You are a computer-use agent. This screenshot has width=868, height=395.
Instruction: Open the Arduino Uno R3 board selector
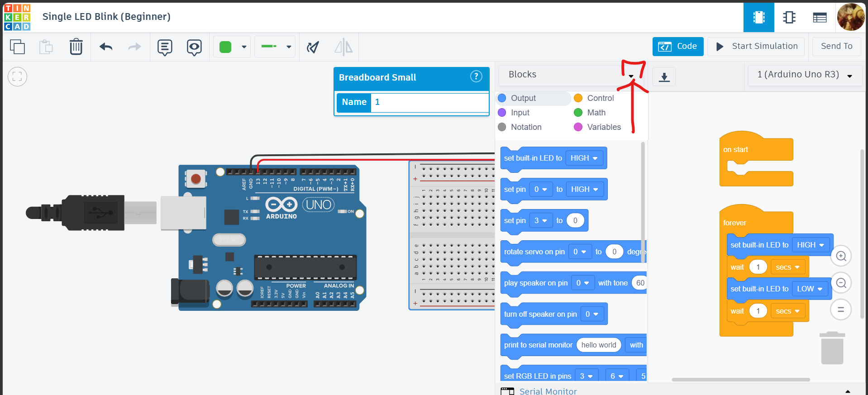804,75
